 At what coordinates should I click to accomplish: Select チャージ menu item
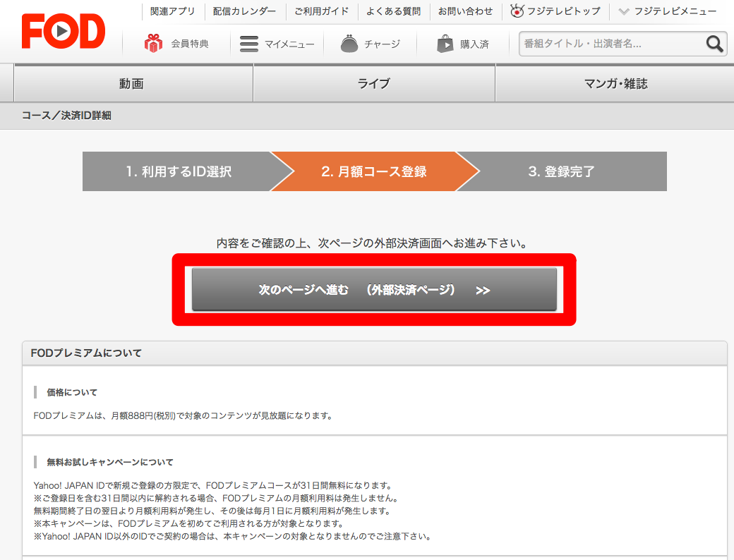pyautogui.click(x=382, y=44)
